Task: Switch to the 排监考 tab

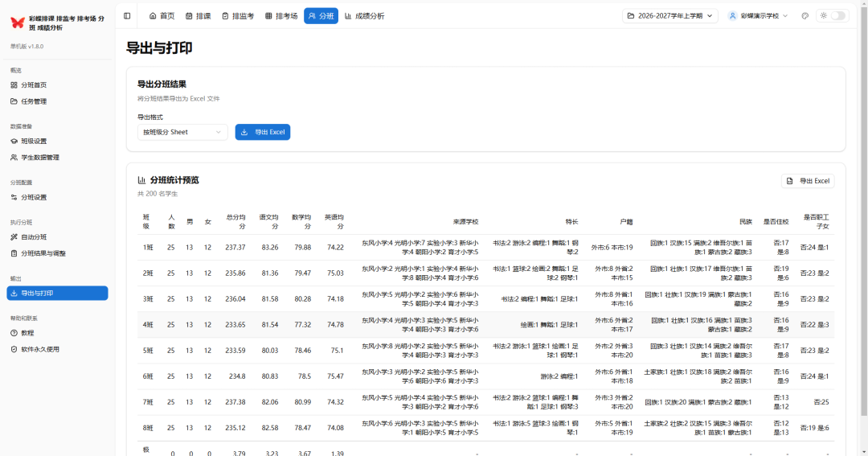Action: 238,16
